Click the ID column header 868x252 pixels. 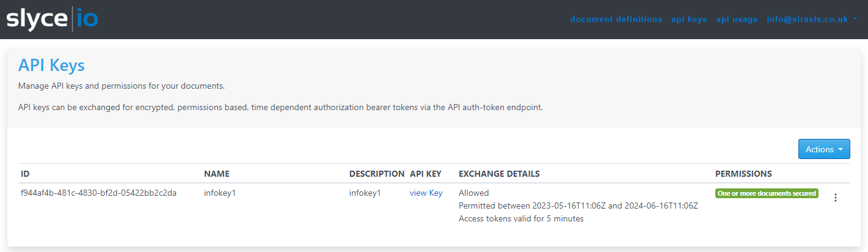(x=25, y=174)
